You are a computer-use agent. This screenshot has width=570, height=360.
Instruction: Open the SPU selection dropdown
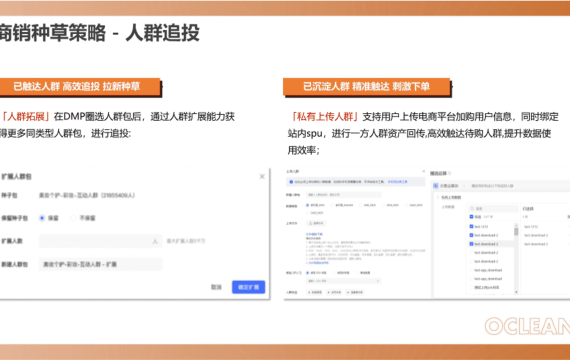coord(344,281)
